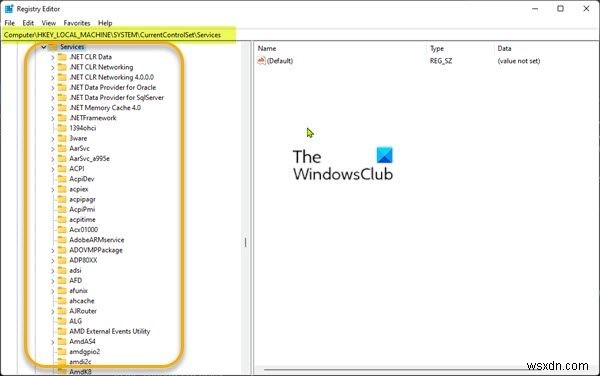The image size is (600, 376).
Task: Minimize the Registry Editor window
Action: point(535,8)
